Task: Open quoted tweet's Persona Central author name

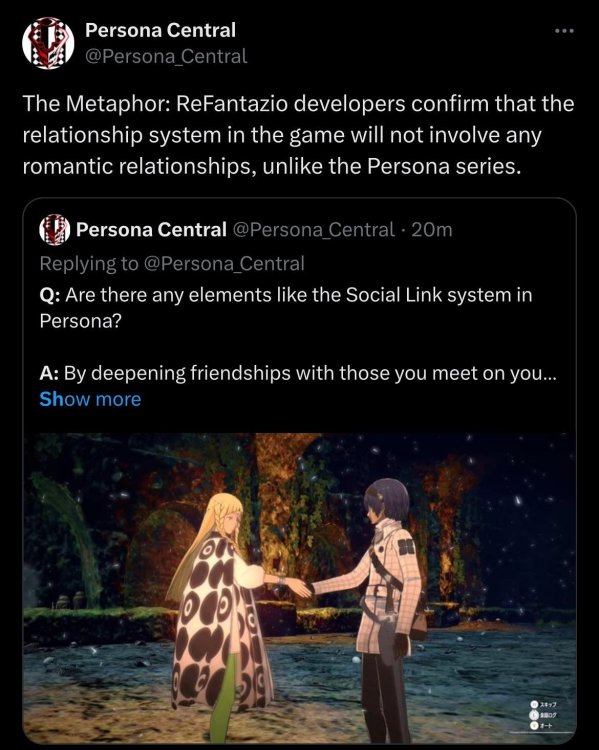Action: (151, 230)
